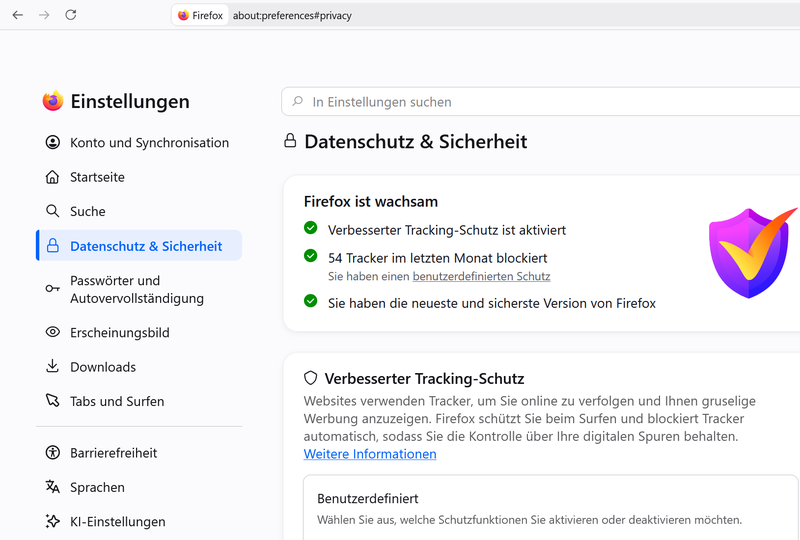
Task: Click the KI-Einstellungen sparkle icon
Action: coord(53,521)
